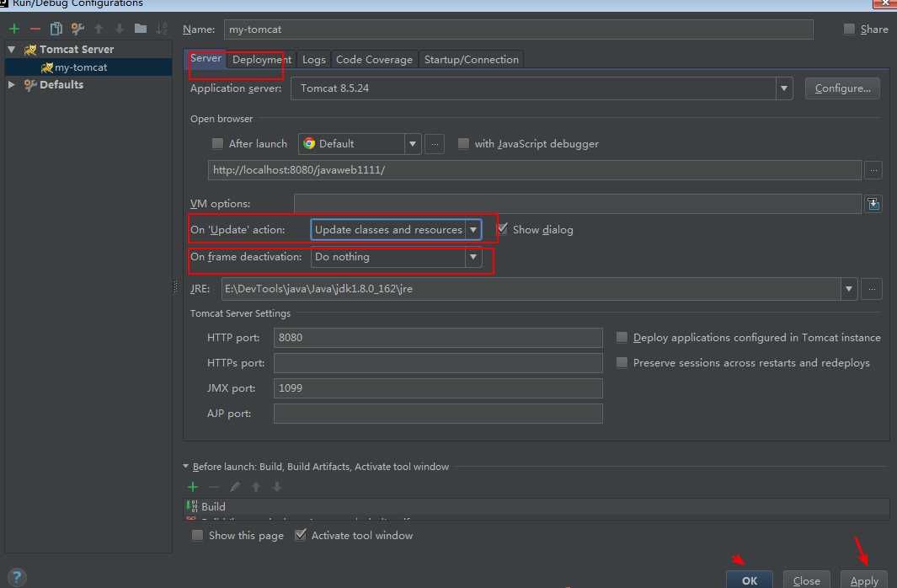
Task: Expand Defaults tree node
Action: point(12,84)
